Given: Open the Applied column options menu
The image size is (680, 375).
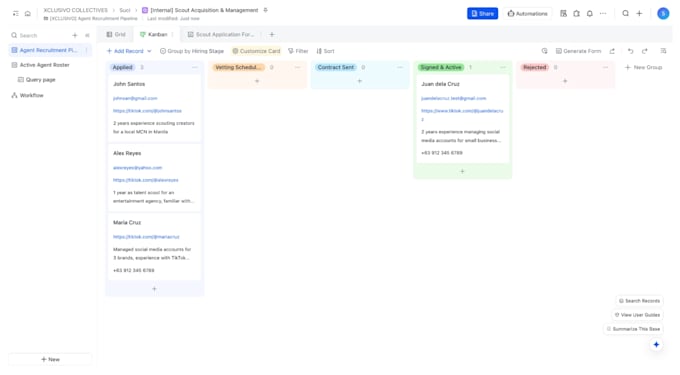Looking at the screenshot, I should tap(195, 67).
